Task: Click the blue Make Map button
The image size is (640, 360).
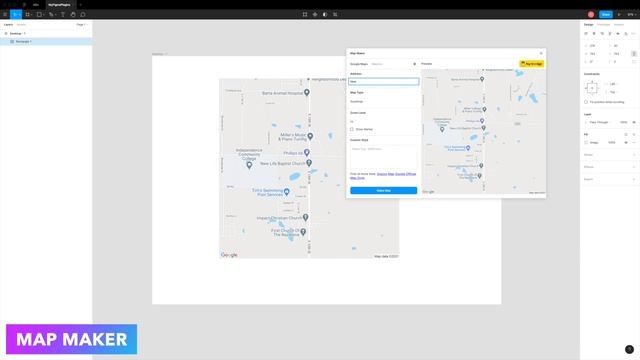Action: (x=384, y=191)
